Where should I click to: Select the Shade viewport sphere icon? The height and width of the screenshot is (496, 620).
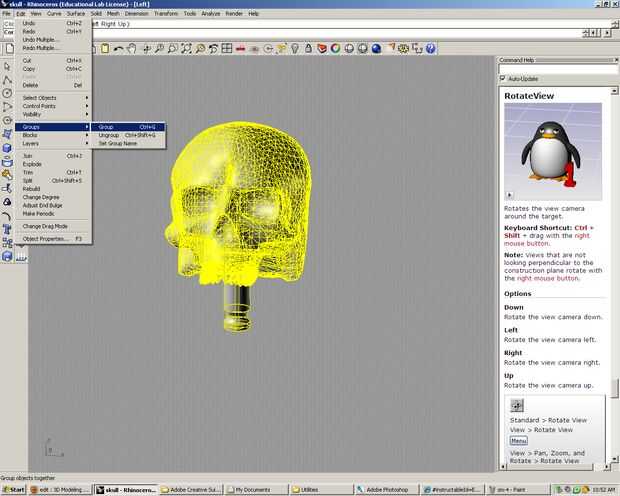(x=362, y=48)
